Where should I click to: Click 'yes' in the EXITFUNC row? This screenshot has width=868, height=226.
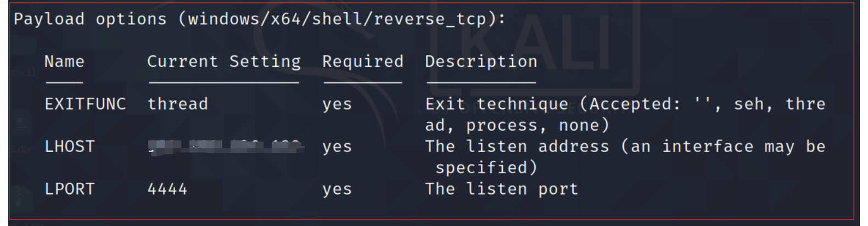pos(337,104)
